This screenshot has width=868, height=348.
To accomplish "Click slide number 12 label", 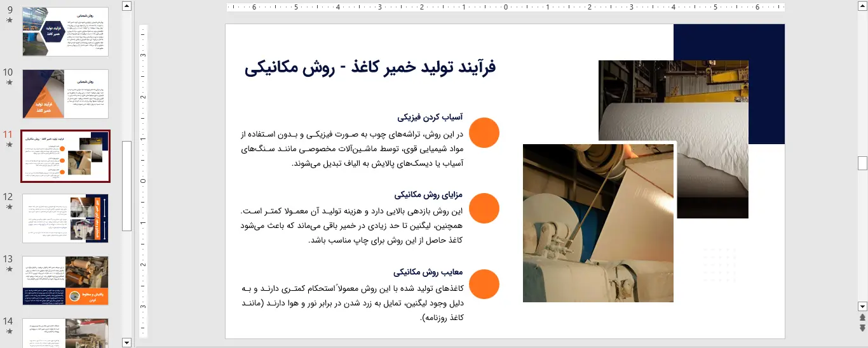I will pos(8,196).
